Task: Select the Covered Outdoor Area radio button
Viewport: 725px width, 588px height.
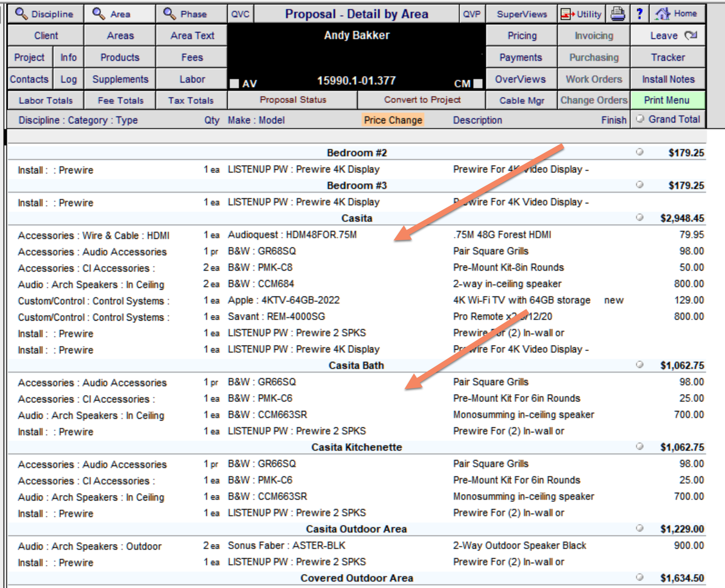Action: pyautogui.click(x=640, y=577)
